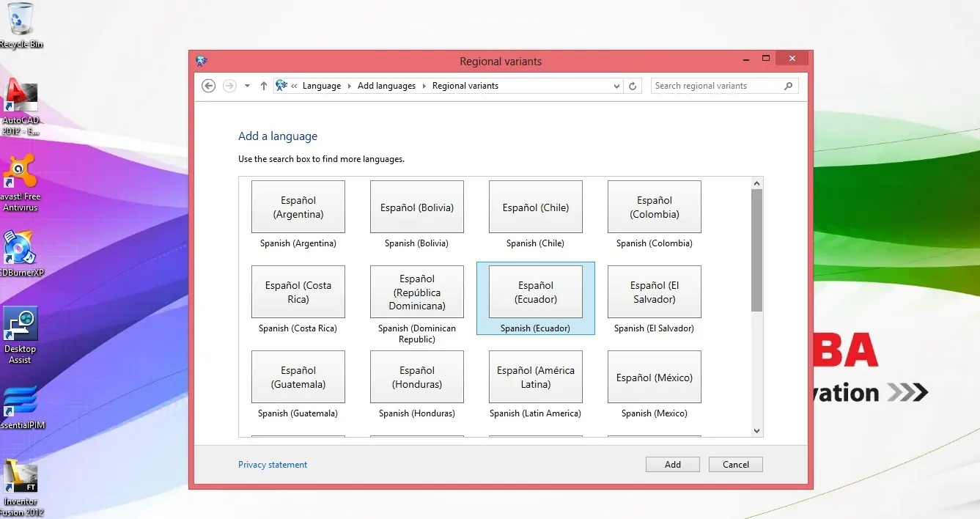This screenshot has width=980, height=519.
Task: Click the window title bar language icon
Action: [x=202, y=62]
